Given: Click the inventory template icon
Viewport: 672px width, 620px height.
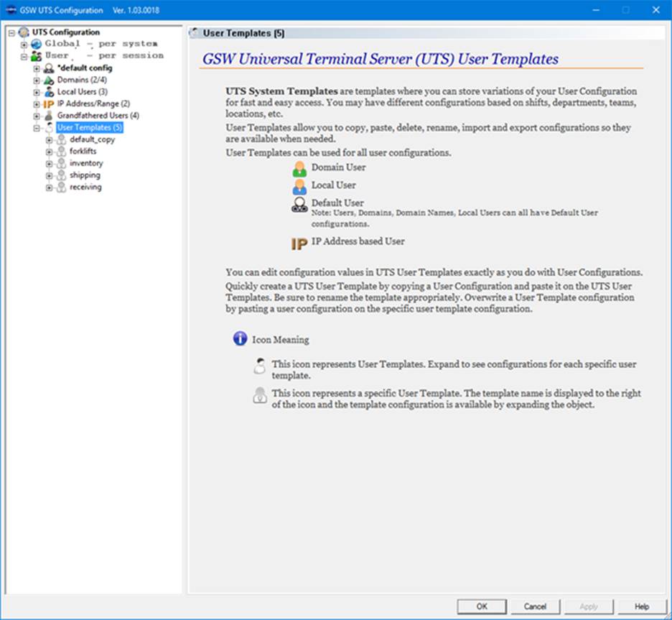Looking at the screenshot, I should click(62, 163).
